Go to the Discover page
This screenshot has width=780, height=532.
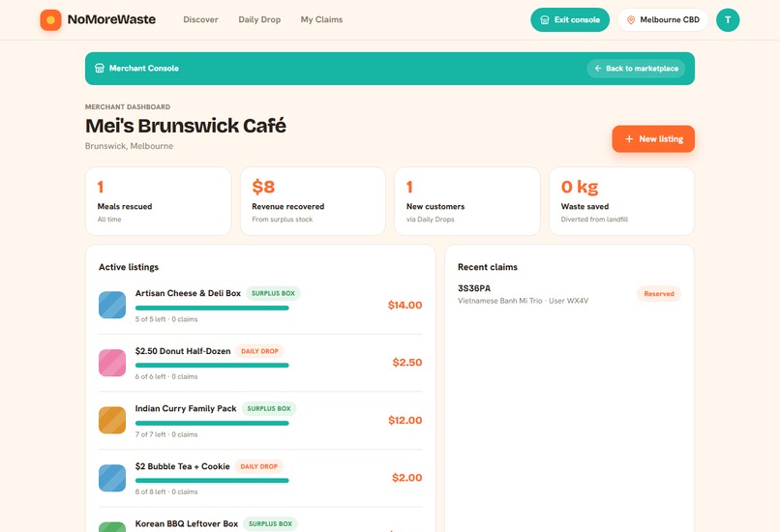coord(200,20)
